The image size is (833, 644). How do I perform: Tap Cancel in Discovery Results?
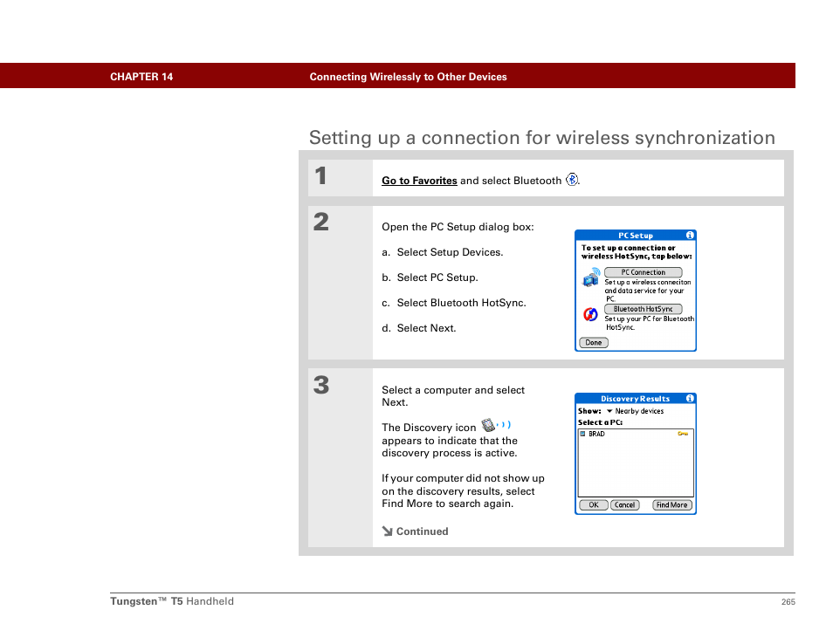point(625,505)
